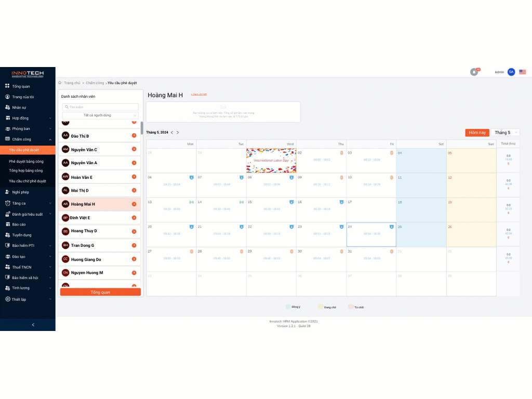Open the 'Tất cả người dùng' filter dropdown
Screen dimensions: 532x399
[100, 115]
